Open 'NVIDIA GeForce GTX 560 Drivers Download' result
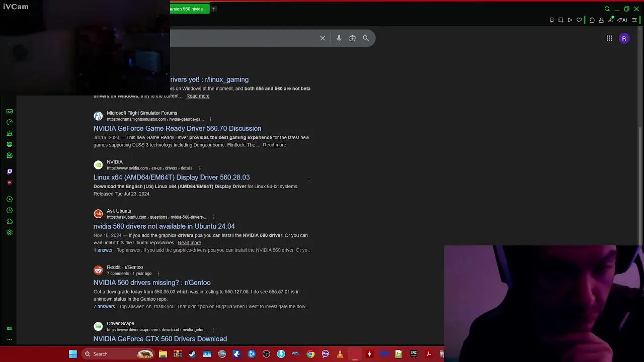This screenshot has width=644, height=362. pyautogui.click(x=160, y=339)
